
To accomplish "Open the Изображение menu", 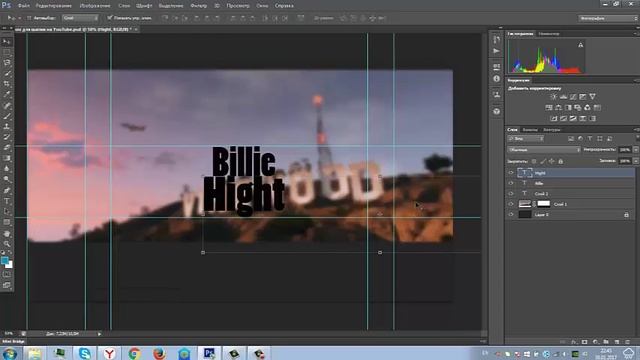I will pos(95,6).
